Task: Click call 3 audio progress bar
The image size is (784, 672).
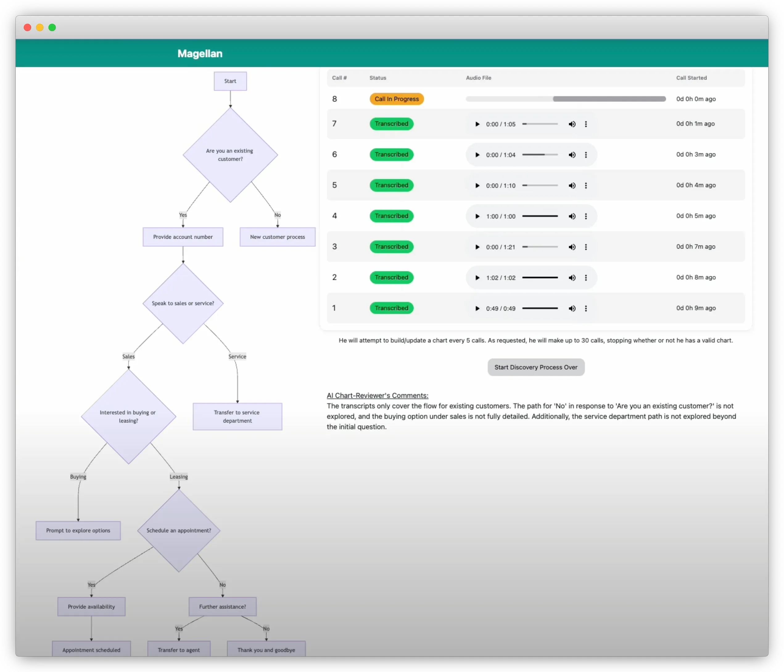Action: [x=540, y=247]
